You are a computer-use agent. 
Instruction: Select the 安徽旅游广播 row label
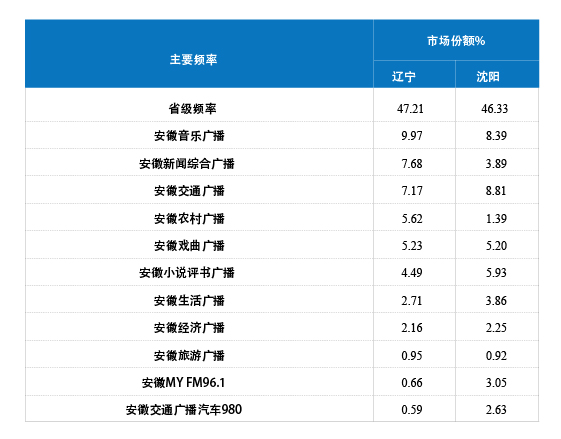click(189, 355)
